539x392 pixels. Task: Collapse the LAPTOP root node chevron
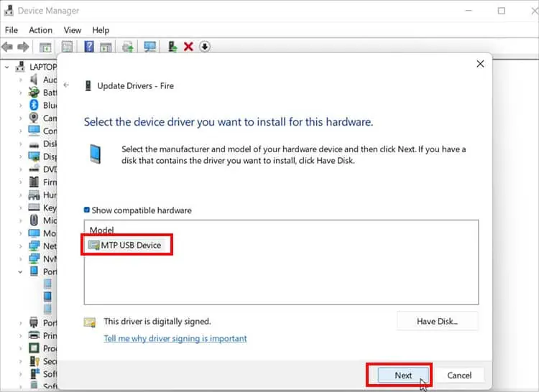click(x=7, y=67)
